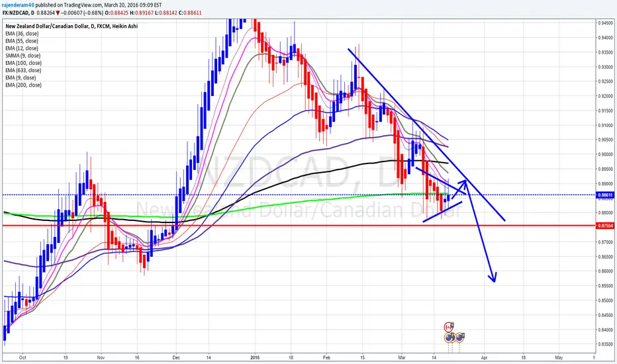Click the 16 date label after Nov
The height and width of the screenshot is (364, 617).
coord(137,357)
